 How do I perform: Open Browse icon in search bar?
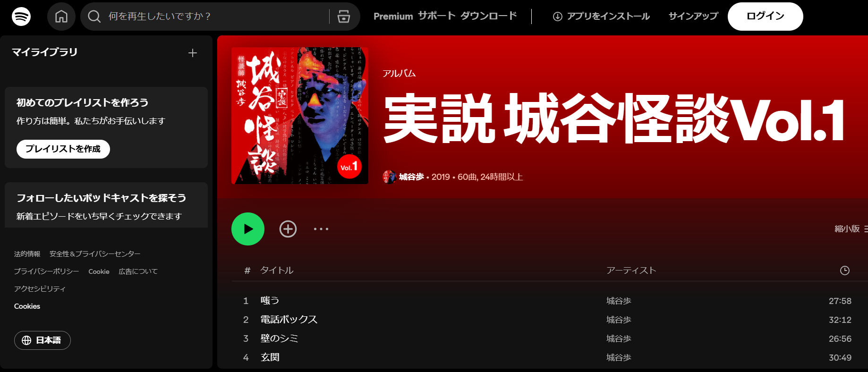(x=344, y=17)
